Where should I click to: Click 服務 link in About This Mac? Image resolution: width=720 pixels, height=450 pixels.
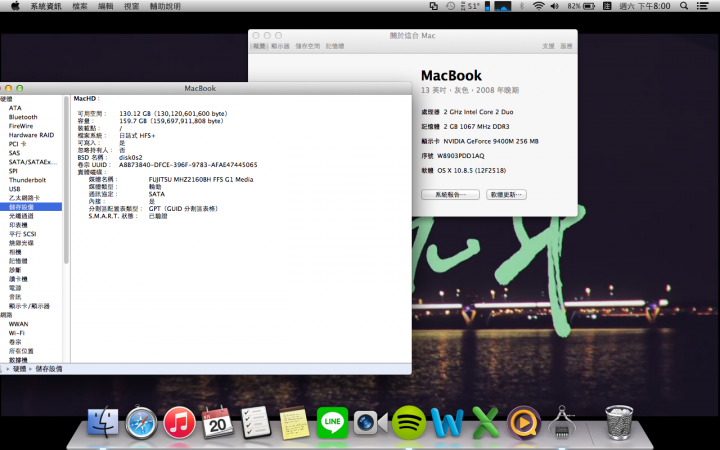tap(566, 46)
